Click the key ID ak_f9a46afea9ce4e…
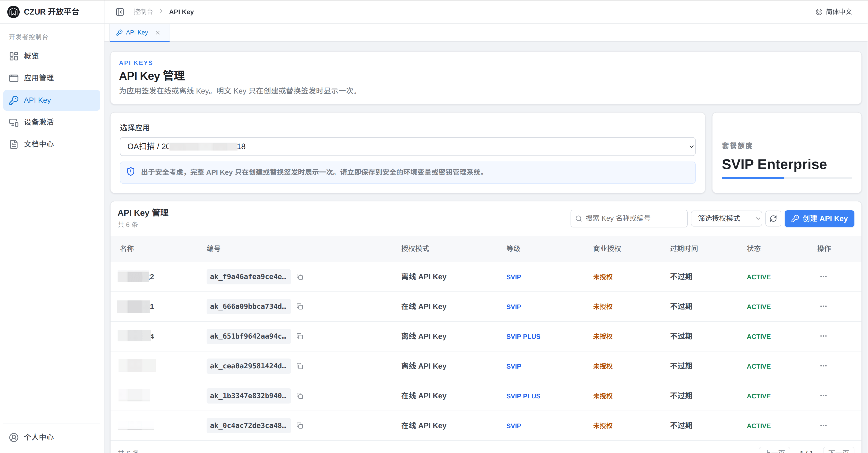Viewport: 868px width, 453px height. point(248,277)
